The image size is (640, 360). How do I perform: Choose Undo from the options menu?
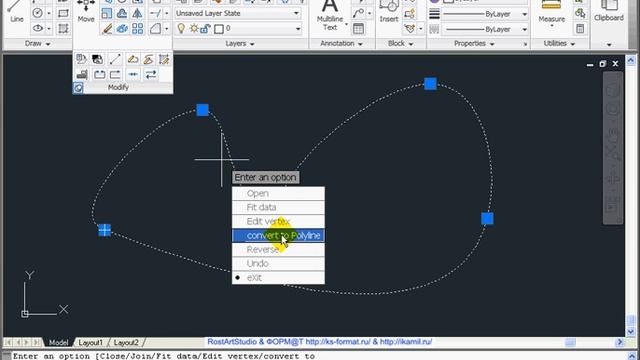278,263
